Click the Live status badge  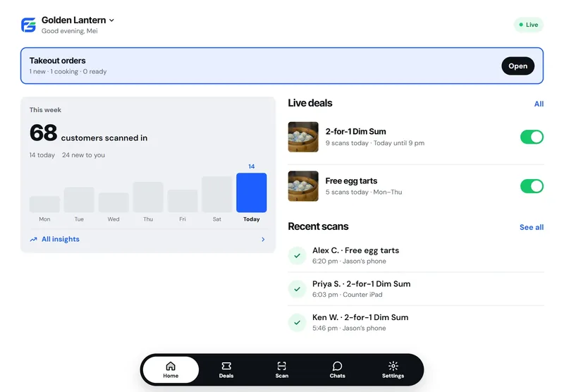click(x=528, y=25)
